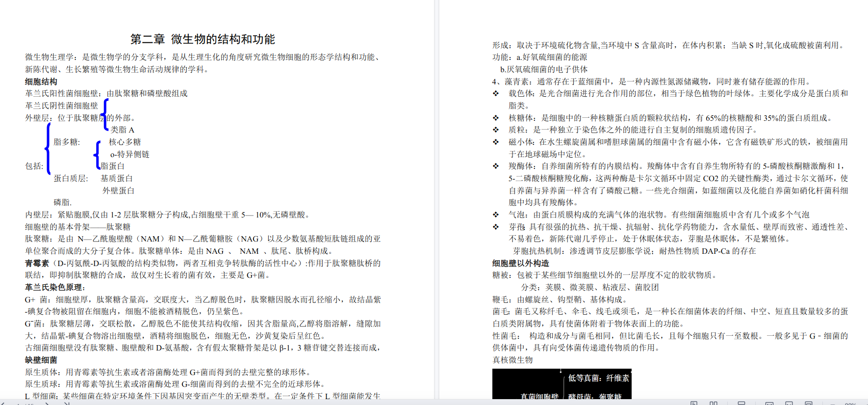Screen dimensions: 868x405
Task: Click the bold word 青霉素
Action: point(37,263)
